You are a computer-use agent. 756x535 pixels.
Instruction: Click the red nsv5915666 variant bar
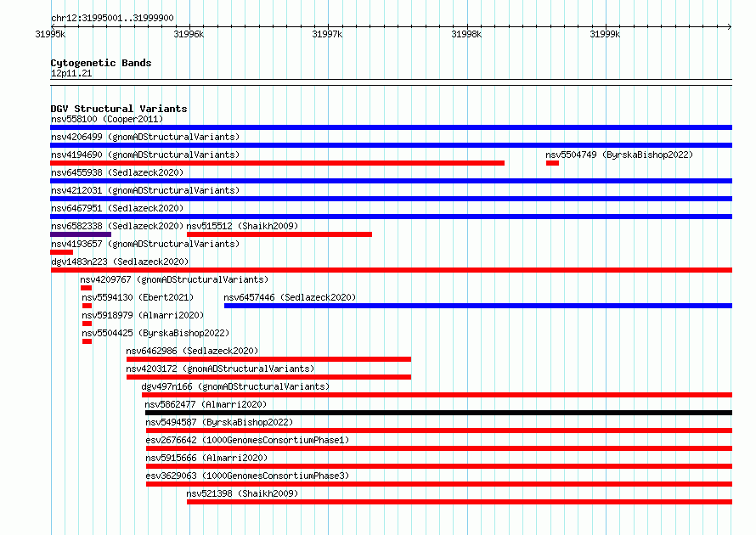(439, 466)
